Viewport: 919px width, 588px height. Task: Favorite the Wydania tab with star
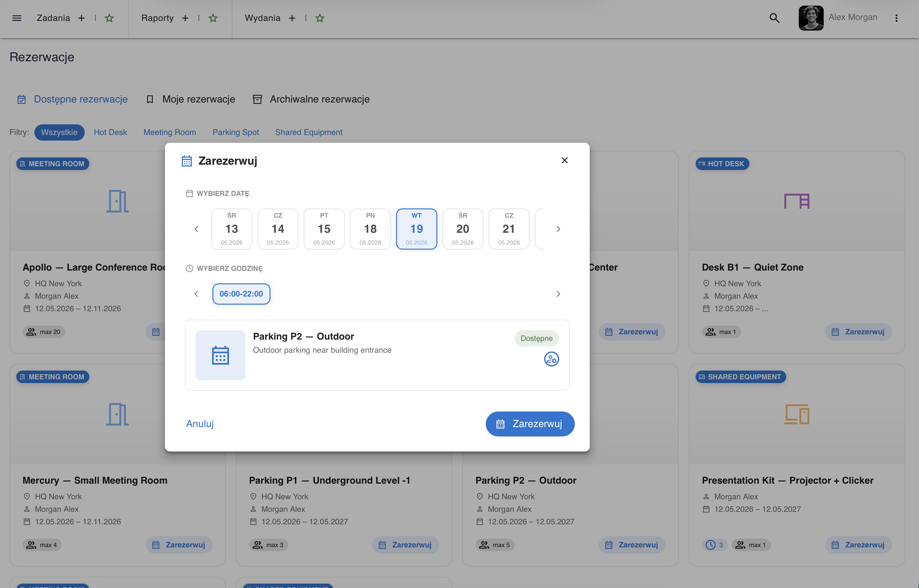coord(320,18)
